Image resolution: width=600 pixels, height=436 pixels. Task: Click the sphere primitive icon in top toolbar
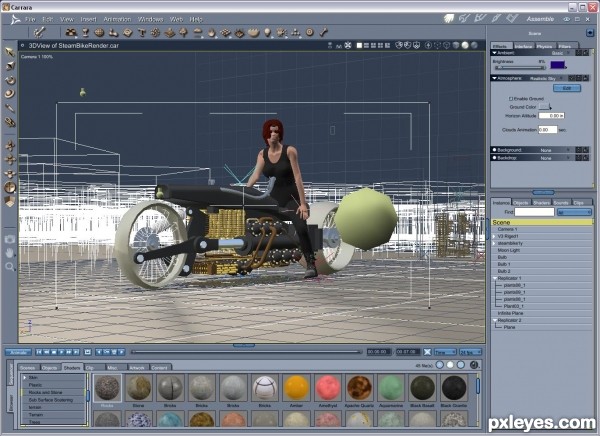coord(99,33)
